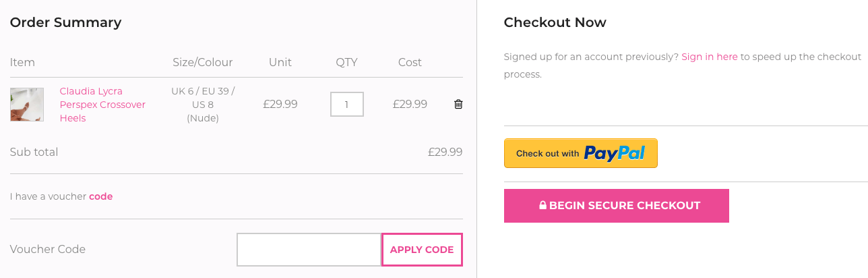Focus the quantity input box
This screenshot has height=278, width=868.
pyautogui.click(x=347, y=105)
